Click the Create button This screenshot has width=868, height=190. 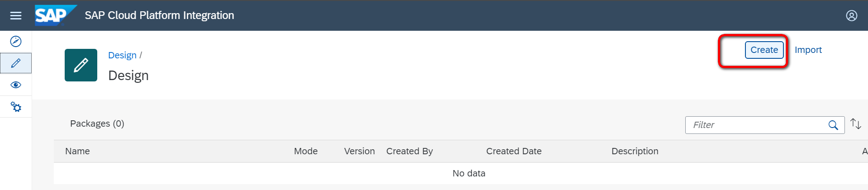[x=764, y=50]
